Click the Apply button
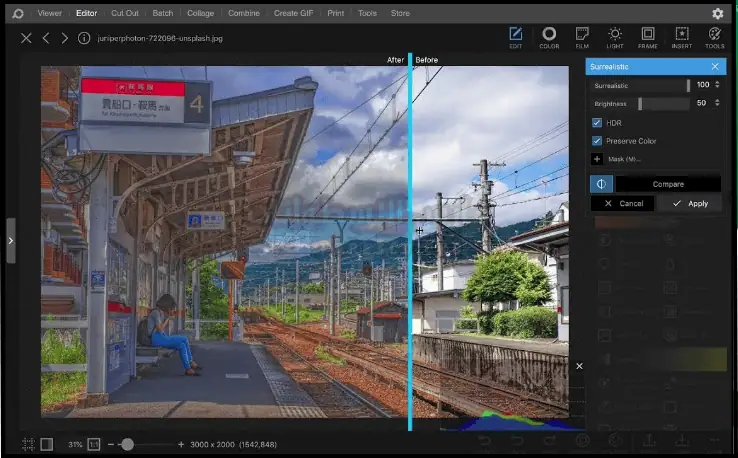Screen dimensions: 738x458 pyautogui.click(x=690, y=203)
